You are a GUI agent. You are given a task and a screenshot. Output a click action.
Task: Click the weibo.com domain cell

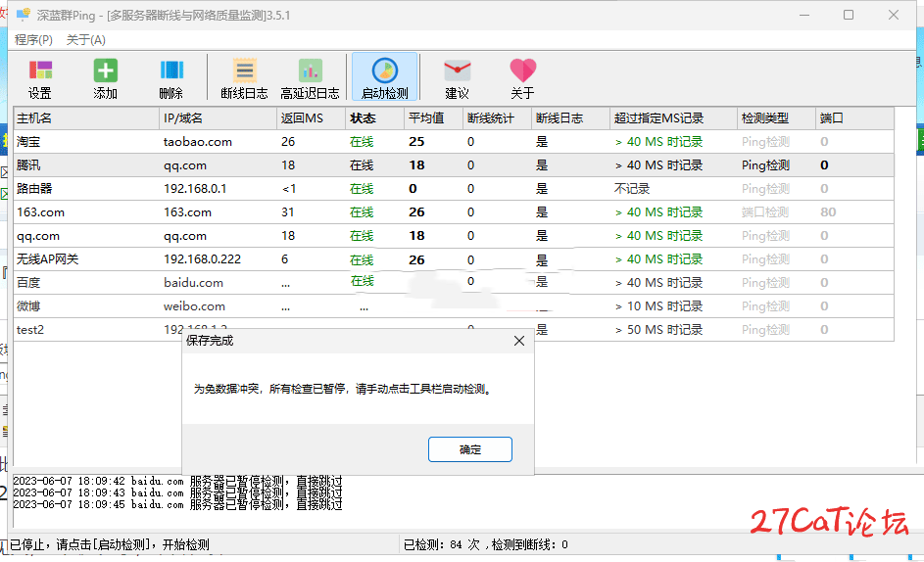click(x=194, y=306)
